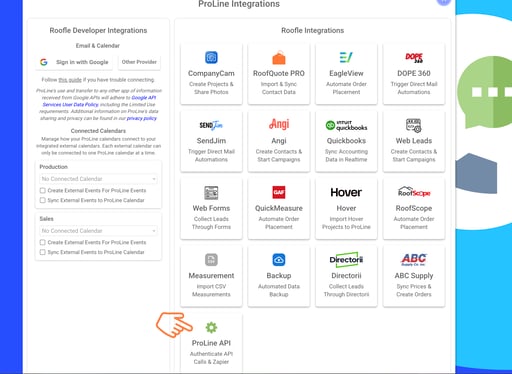The width and height of the screenshot is (512, 374).
Task: Click the ABC Supply logo
Action: pos(414,259)
